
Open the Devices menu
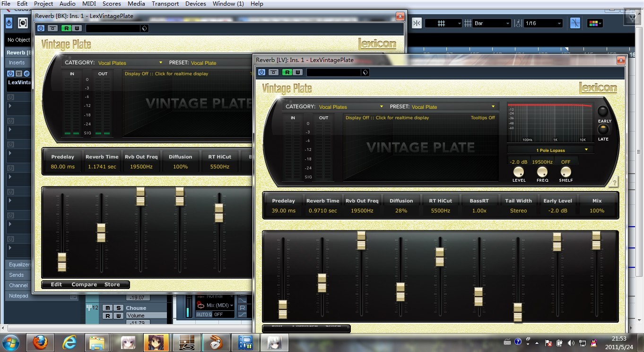(x=195, y=4)
